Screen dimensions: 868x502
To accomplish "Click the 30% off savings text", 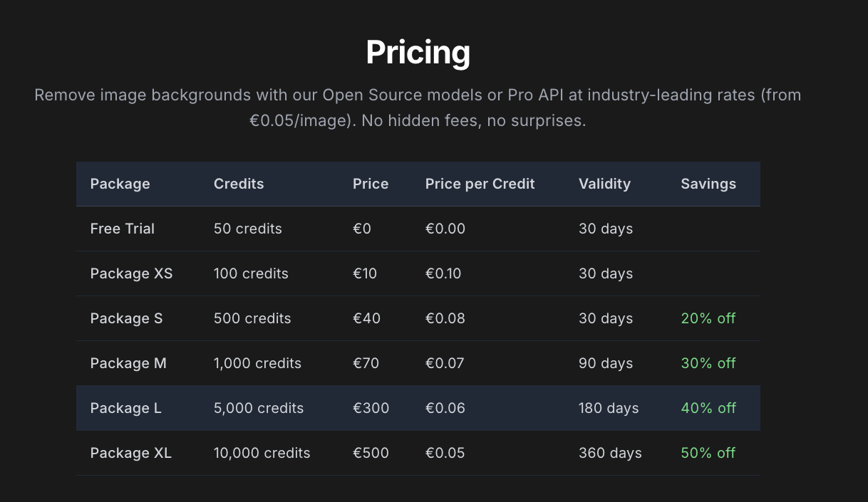I will pos(708,363).
